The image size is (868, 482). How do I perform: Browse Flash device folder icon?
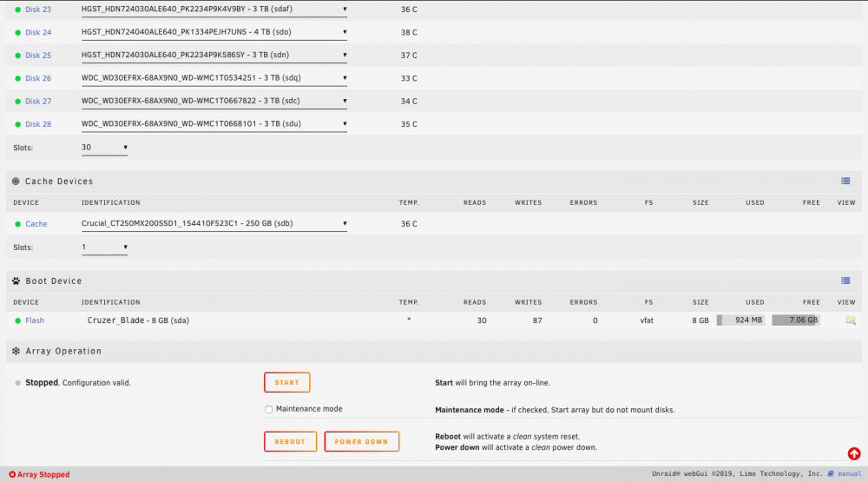click(851, 320)
